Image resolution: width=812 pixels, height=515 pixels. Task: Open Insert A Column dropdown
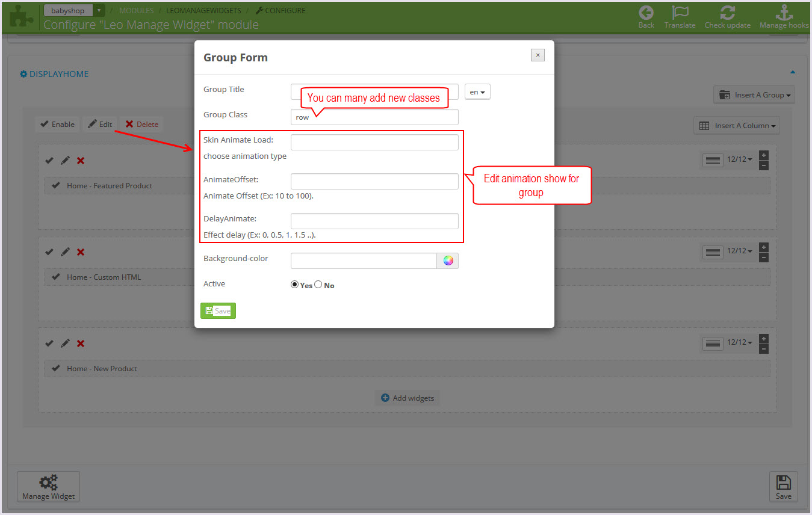click(x=737, y=125)
